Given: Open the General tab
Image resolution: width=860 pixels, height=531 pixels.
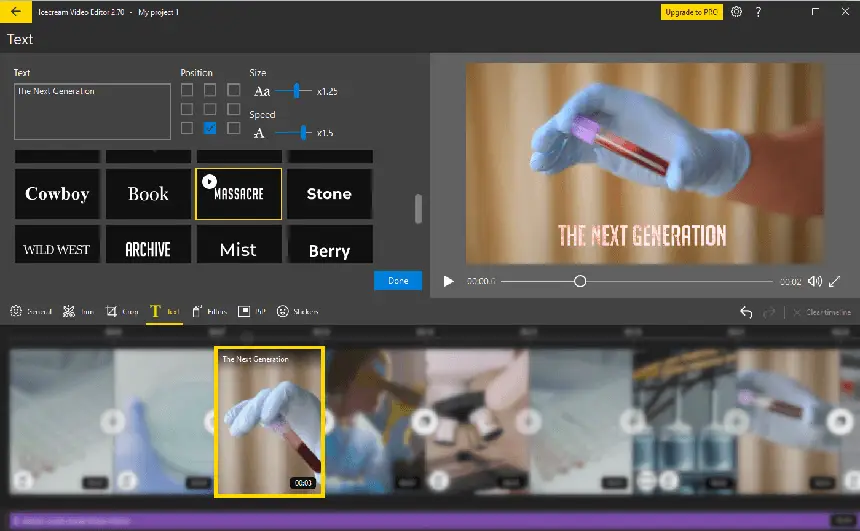Looking at the screenshot, I should point(31,312).
